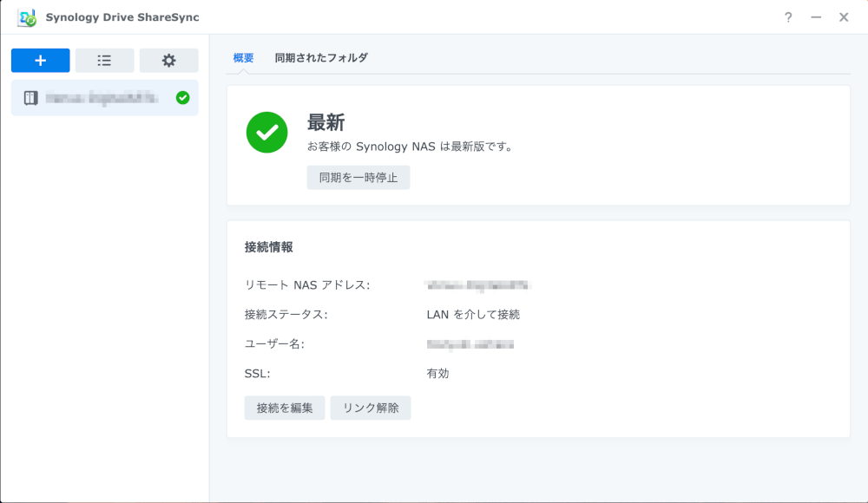Click the 接続を編集 button
868x503 pixels.
tap(285, 408)
